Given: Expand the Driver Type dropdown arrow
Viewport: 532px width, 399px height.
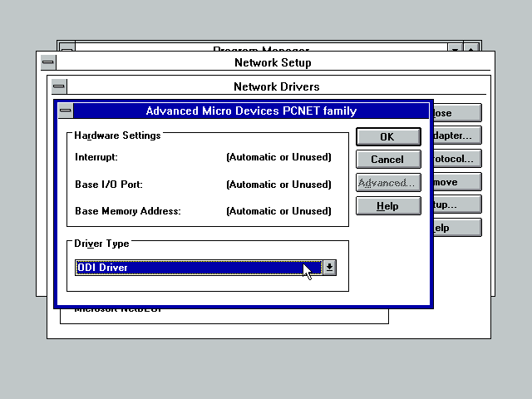Looking at the screenshot, I should [x=329, y=268].
